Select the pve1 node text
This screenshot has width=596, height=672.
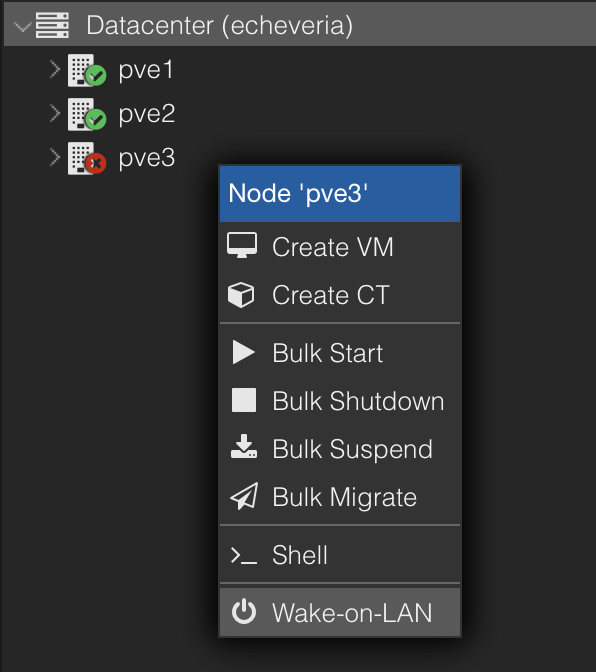[x=146, y=70]
